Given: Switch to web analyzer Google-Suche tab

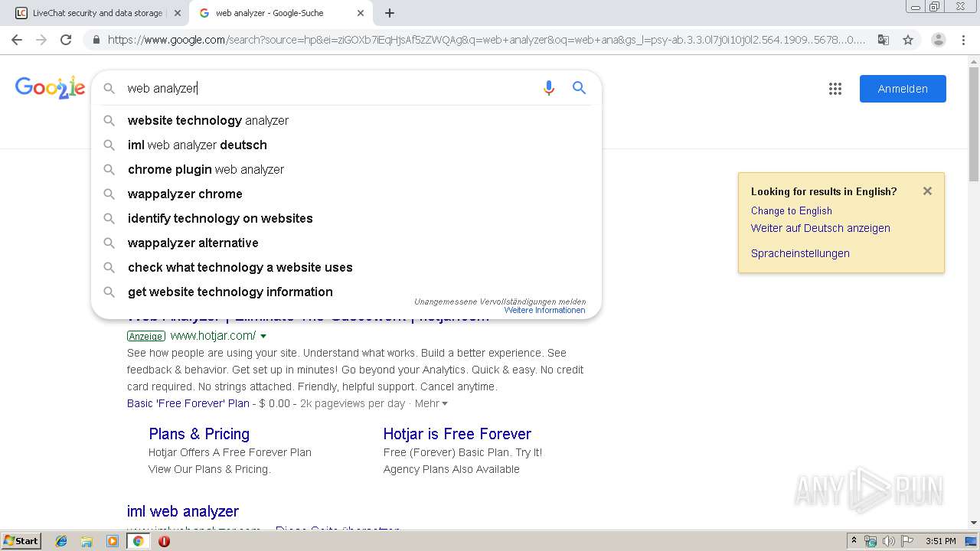Looking at the screenshot, I should [279, 13].
